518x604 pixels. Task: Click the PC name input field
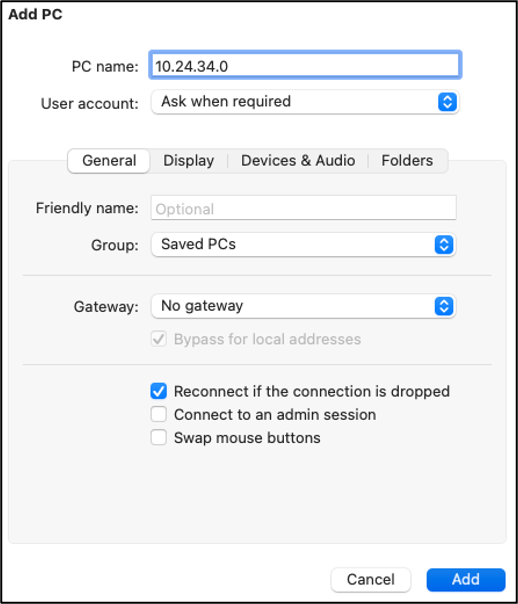(305, 65)
